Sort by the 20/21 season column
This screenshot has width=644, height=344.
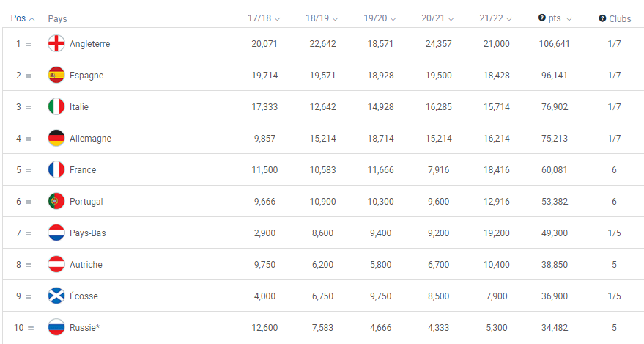(438, 18)
